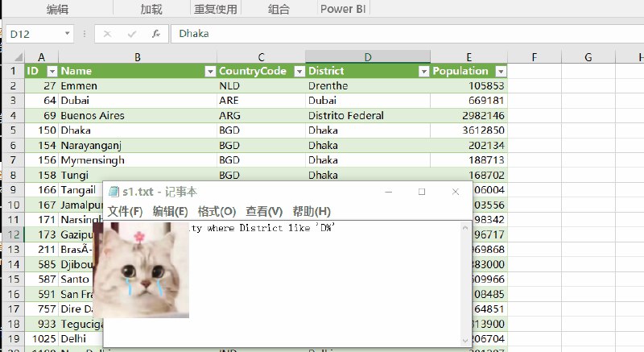644x352 pixels.
Task: Close the s1.txt Notepad window
Action: 455,192
